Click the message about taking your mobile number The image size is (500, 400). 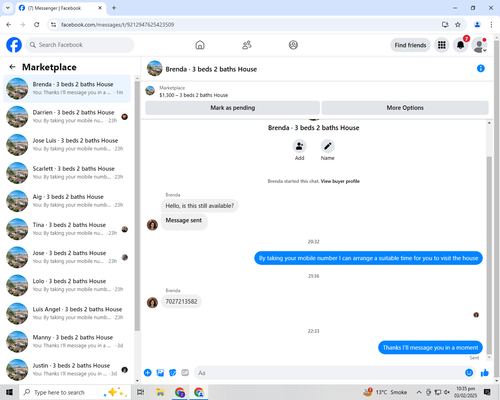pos(368,258)
